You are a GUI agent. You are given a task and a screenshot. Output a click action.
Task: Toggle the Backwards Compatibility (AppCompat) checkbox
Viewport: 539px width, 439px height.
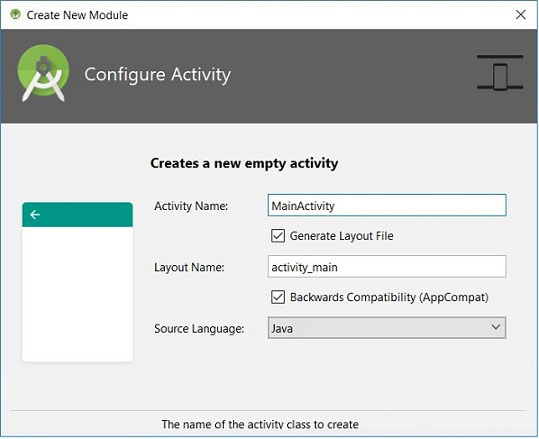tap(278, 297)
